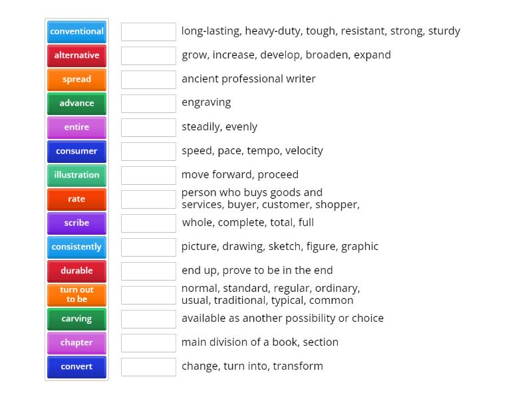The height and width of the screenshot is (399, 532).
Task: Click the 'rate' word tile
Action: pos(76,199)
